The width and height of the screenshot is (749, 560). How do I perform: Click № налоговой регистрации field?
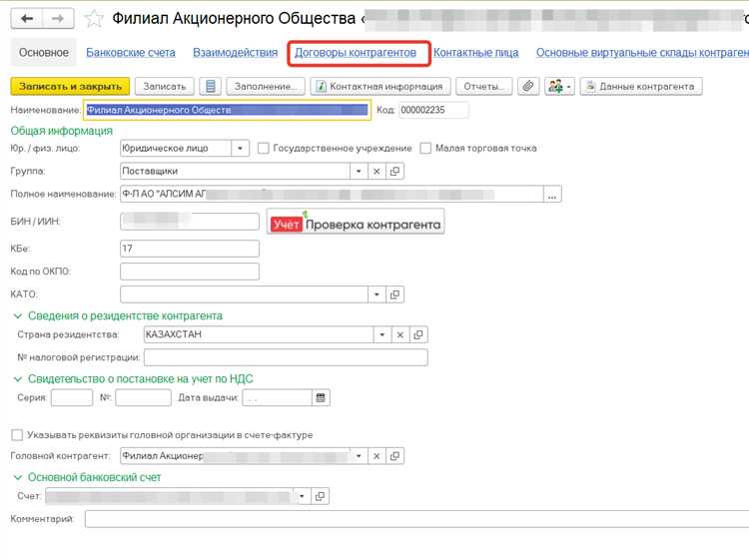point(286,357)
